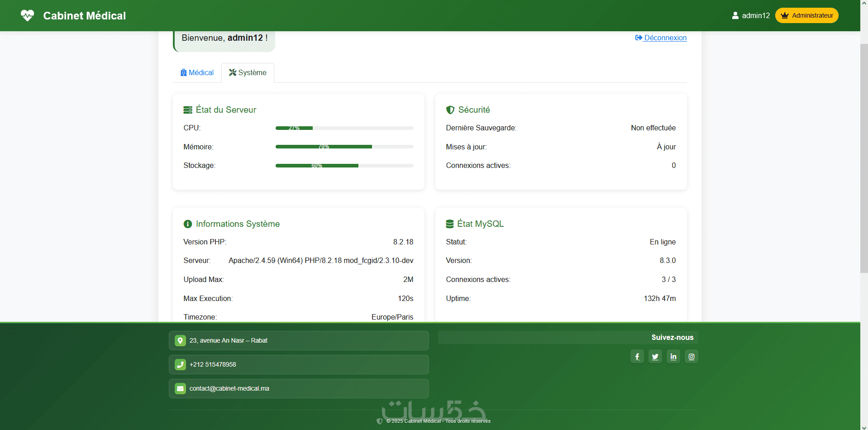Click the À jour update status
The image size is (868, 430).
point(666,147)
